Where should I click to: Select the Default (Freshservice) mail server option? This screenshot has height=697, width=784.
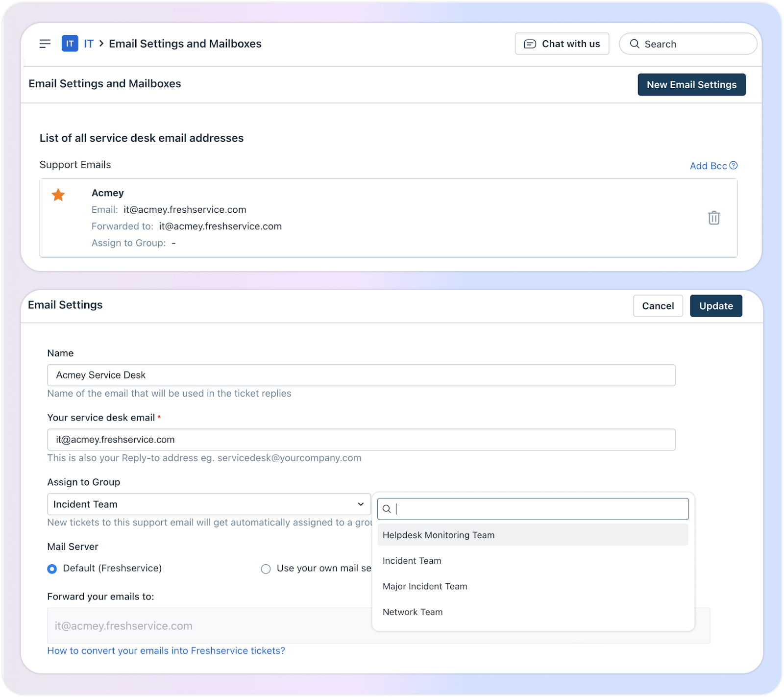52,569
